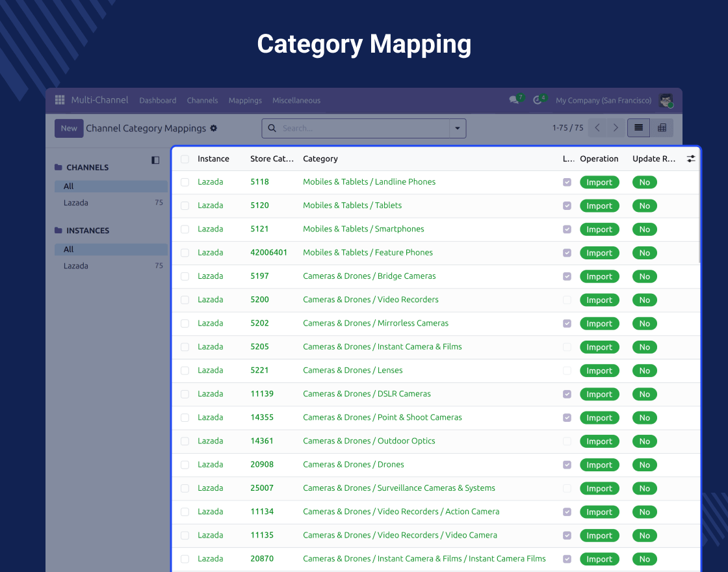Sort by Operation column header

pyautogui.click(x=599, y=159)
